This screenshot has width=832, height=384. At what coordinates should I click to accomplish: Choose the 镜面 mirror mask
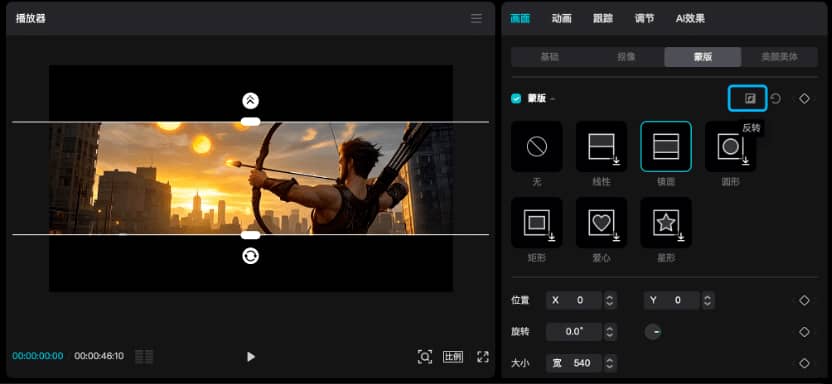click(x=666, y=146)
